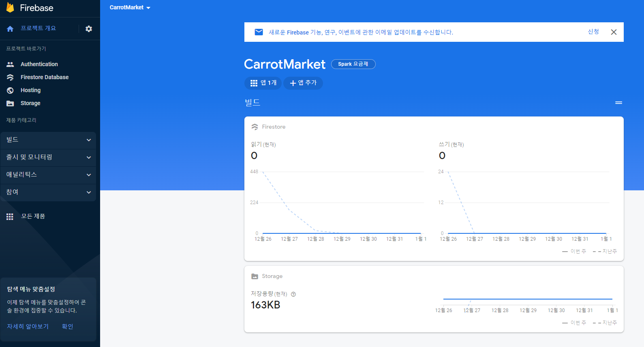This screenshot has width=644, height=347.
Task: Click 12월 29 on writes chart axis
Action: pyautogui.click(x=527, y=239)
